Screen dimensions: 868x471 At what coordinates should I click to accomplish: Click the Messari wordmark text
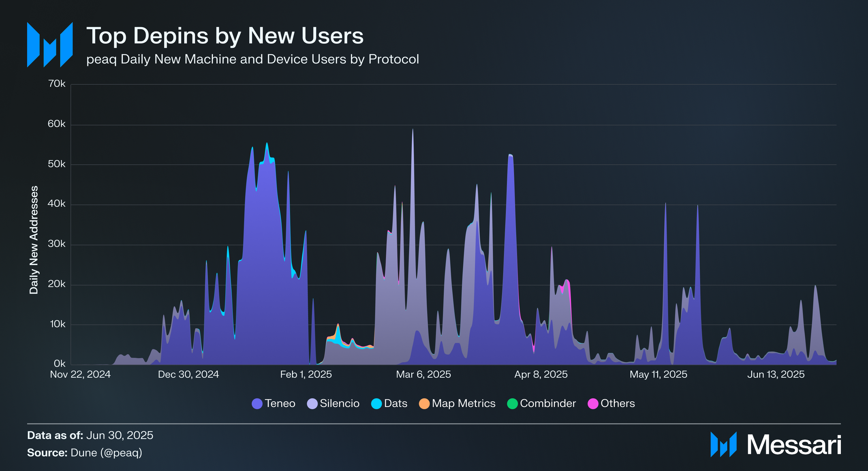(x=794, y=445)
